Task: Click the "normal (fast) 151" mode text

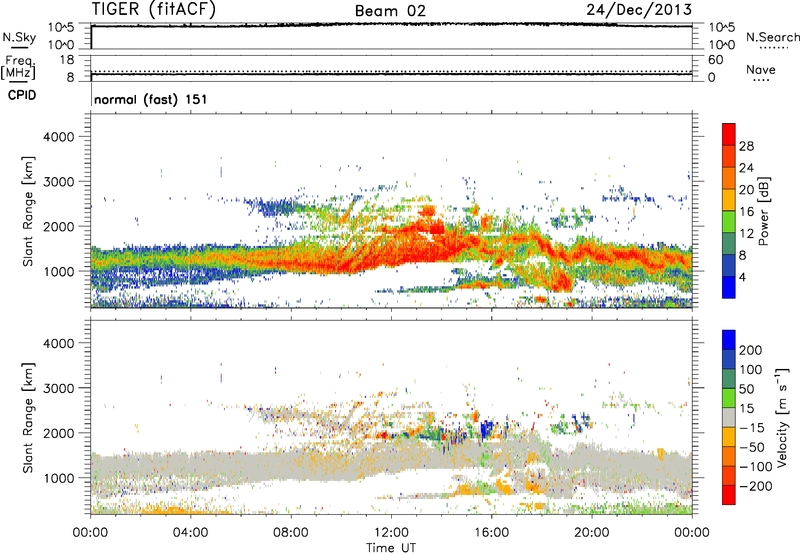Action: point(151,99)
